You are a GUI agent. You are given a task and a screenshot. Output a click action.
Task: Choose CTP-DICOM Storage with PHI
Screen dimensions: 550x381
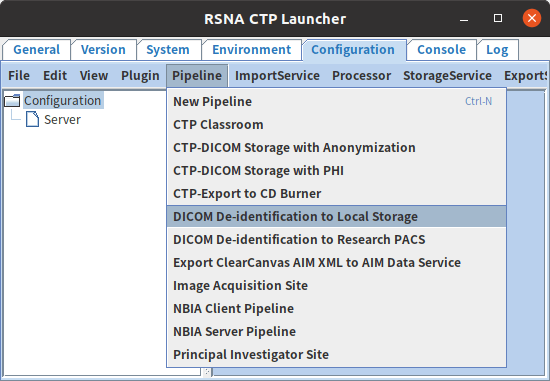click(336, 171)
